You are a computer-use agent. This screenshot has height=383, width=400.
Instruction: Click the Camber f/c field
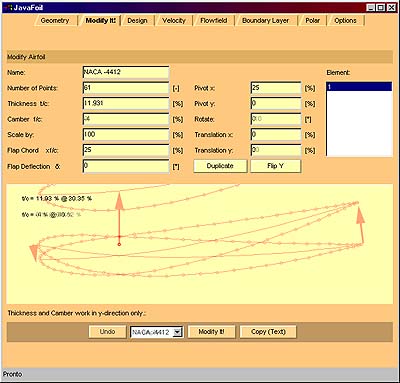(x=126, y=119)
